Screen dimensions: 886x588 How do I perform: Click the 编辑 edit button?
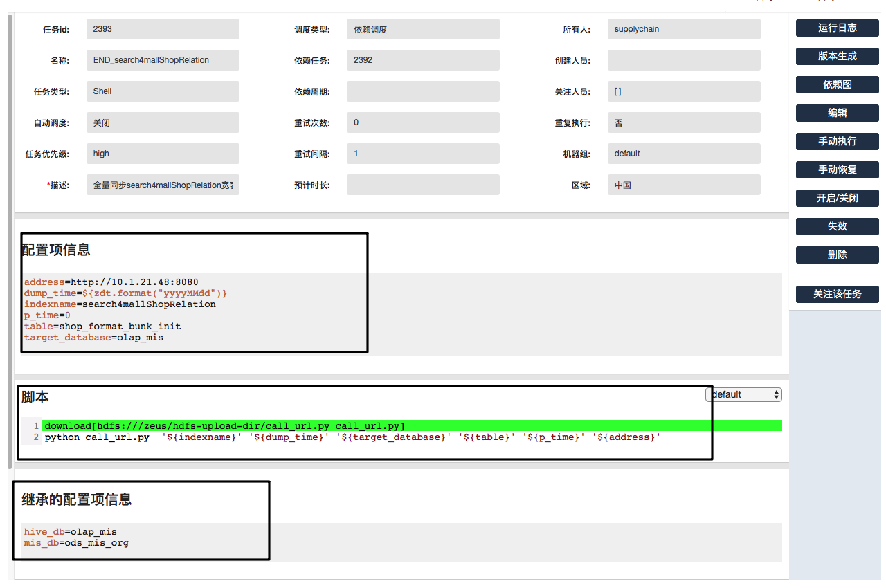coord(837,113)
